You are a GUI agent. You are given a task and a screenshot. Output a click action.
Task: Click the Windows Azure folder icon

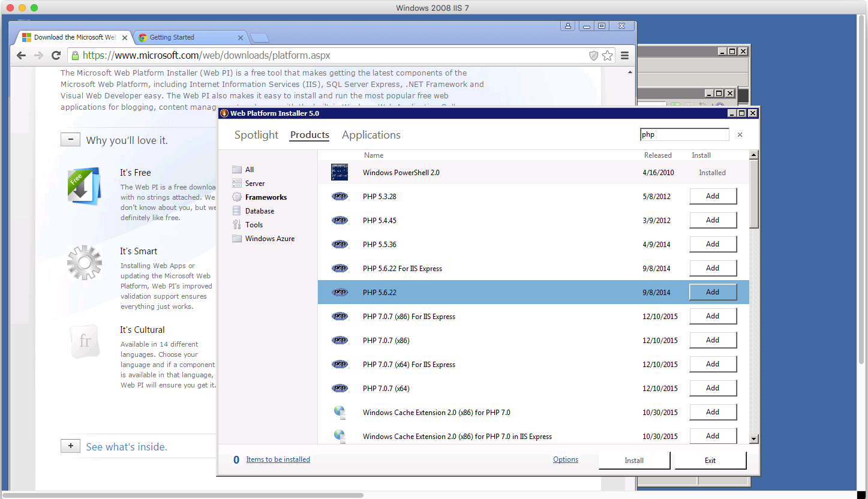[237, 239]
